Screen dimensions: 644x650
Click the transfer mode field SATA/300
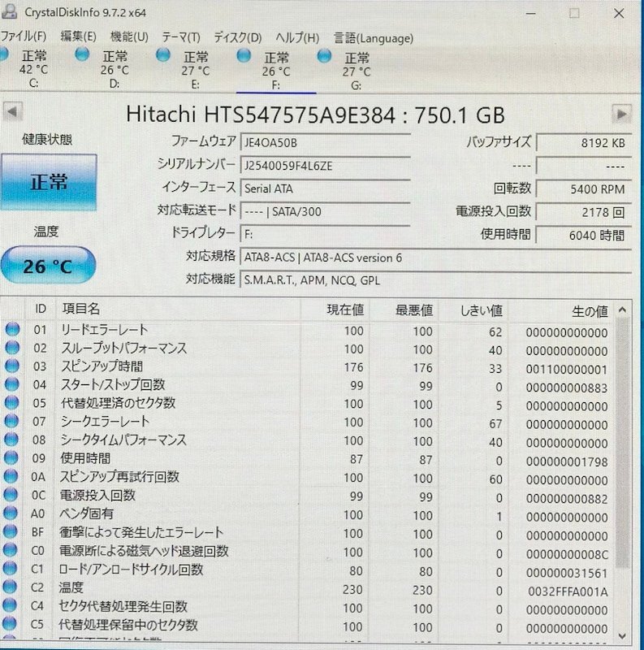click(326, 211)
